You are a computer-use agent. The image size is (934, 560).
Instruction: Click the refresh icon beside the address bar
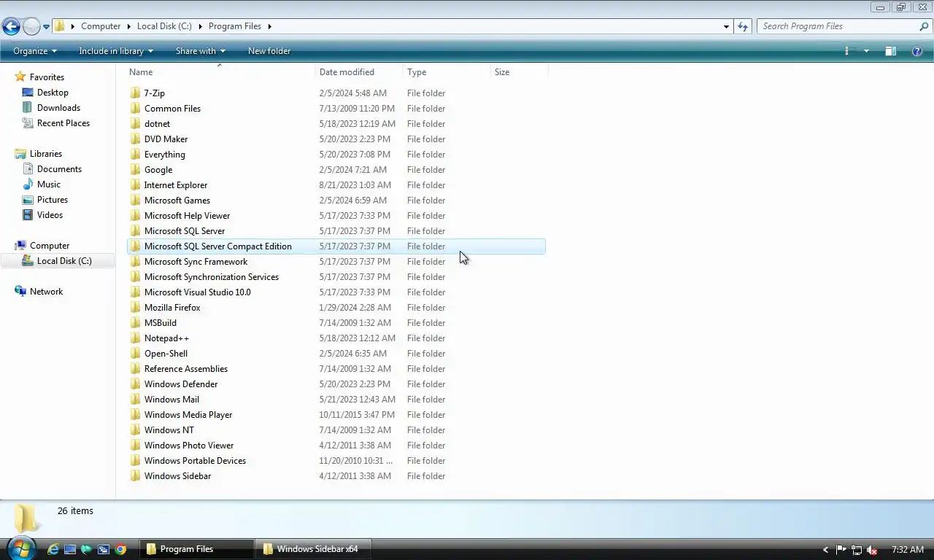743,26
